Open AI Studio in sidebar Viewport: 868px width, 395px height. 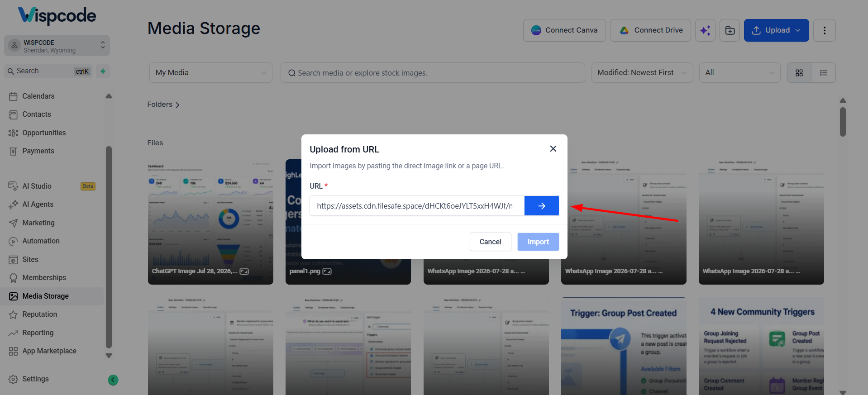[37, 186]
